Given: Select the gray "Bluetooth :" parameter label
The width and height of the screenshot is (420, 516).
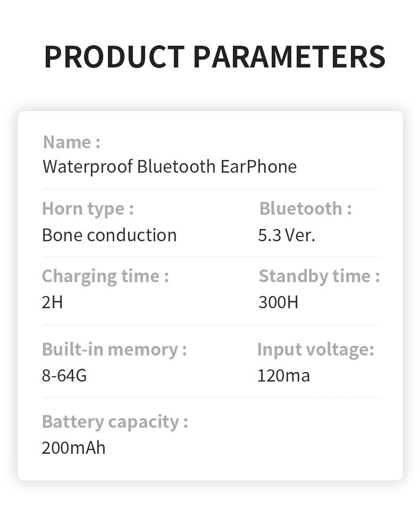Looking at the screenshot, I should 305,208.
